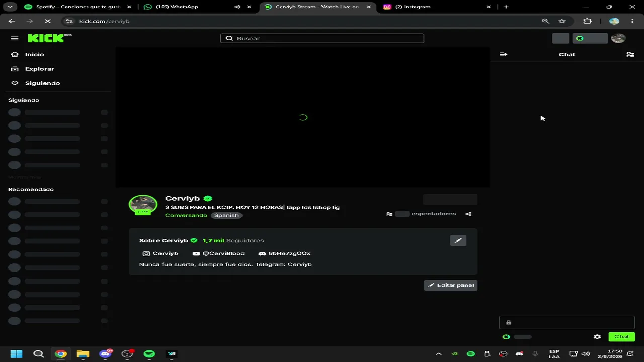Edit the Sobre Cerviyb section
This screenshot has height=362, width=644.
click(x=458, y=240)
